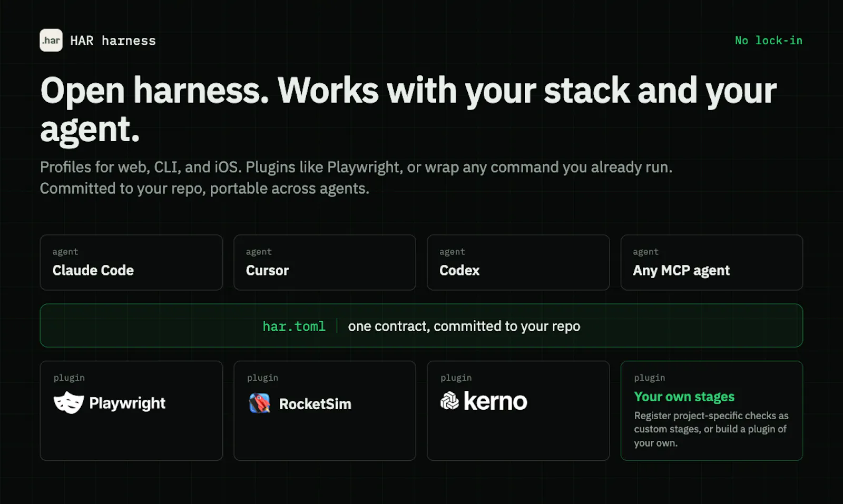Select the Playwright plugin card
Screen dimensions: 843x504
point(131,411)
